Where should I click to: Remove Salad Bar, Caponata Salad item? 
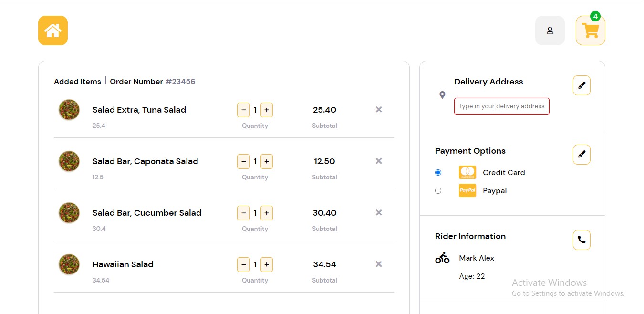pyautogui.click(x=379, y=161)
